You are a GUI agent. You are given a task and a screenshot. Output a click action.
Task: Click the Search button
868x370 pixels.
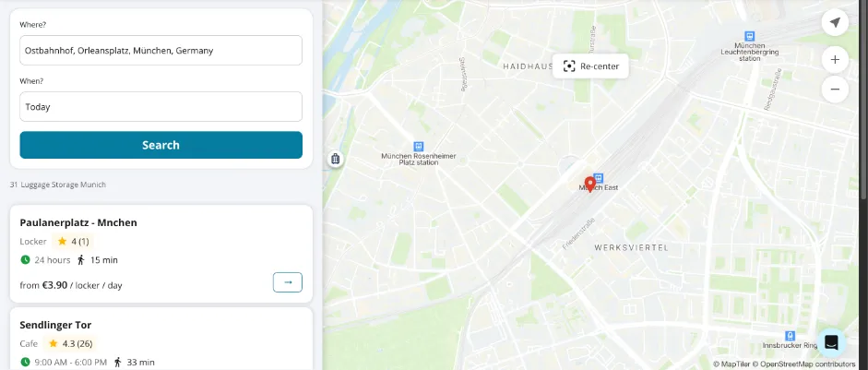pyautogui.click(x=161, y=145)
